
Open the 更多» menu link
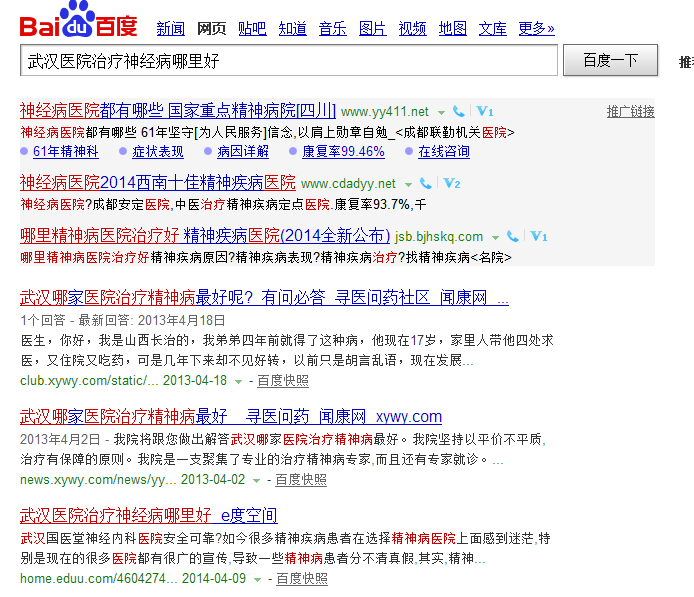pyautogui.click(x=536, y=29)
